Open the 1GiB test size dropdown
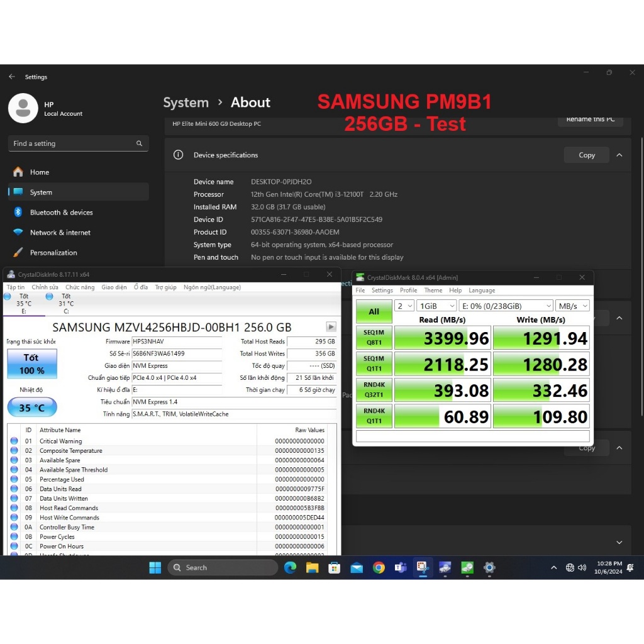Viewport: 644px width, 644px height. (436, 306)
